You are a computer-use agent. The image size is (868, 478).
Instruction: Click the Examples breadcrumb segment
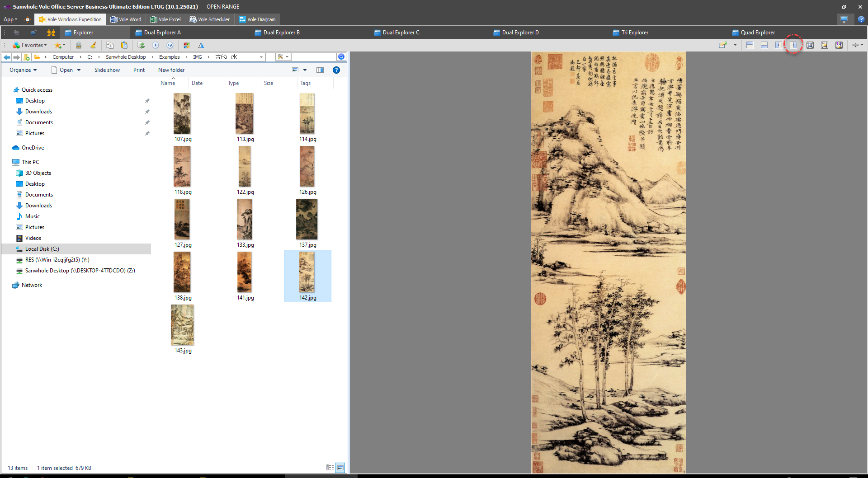click(x=170, y=57)
